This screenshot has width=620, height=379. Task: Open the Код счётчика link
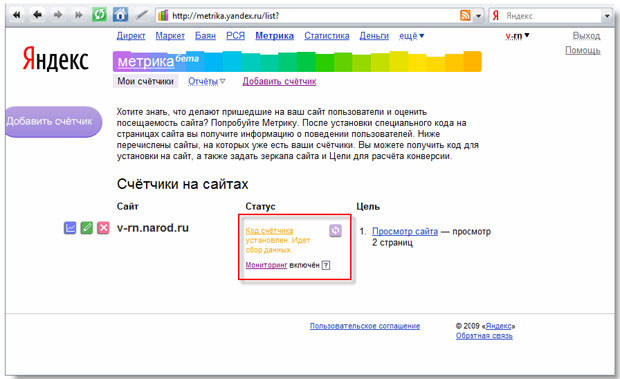[x=269, y=231]
